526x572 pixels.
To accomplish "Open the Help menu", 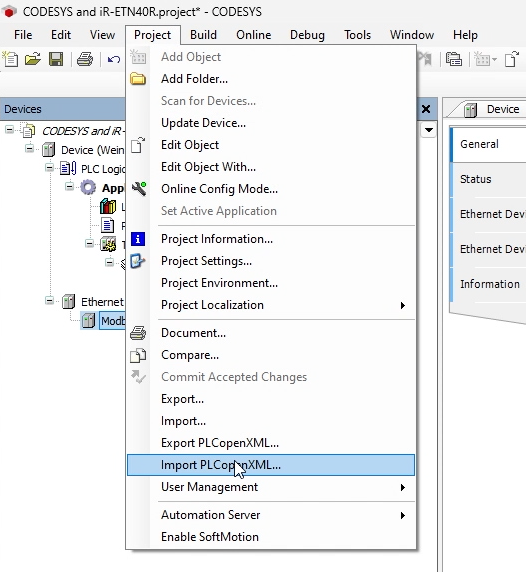I will (465, 35).
